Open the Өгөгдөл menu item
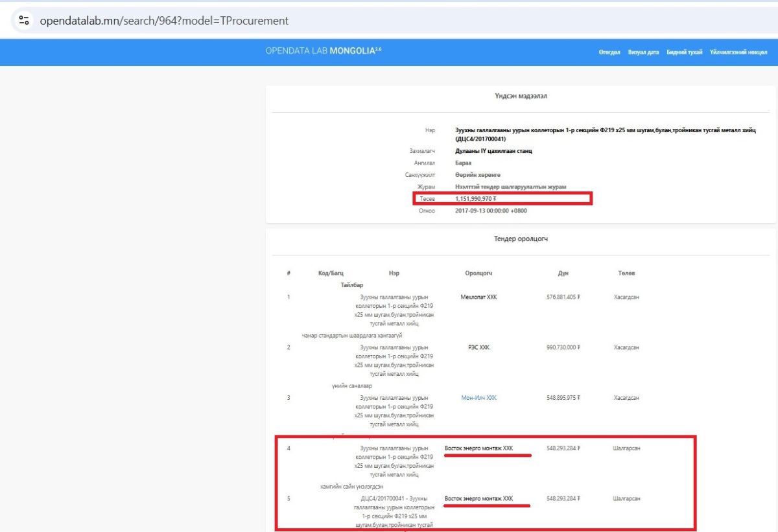Viewport: 778px width, 532px height. 609,52
